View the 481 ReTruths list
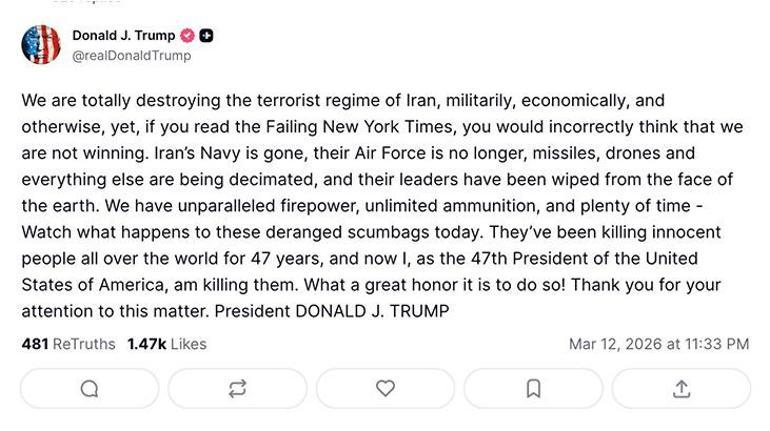The image size is (770, 431). coord(68,344)
